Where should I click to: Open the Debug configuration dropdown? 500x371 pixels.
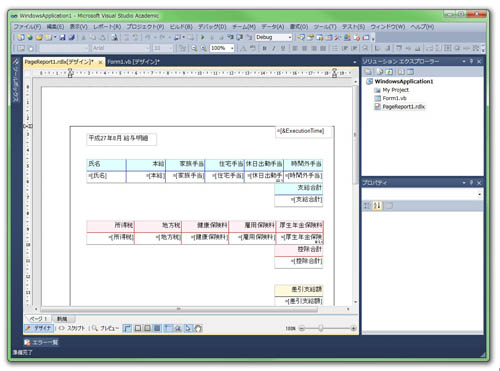click(x=274, y=37)
